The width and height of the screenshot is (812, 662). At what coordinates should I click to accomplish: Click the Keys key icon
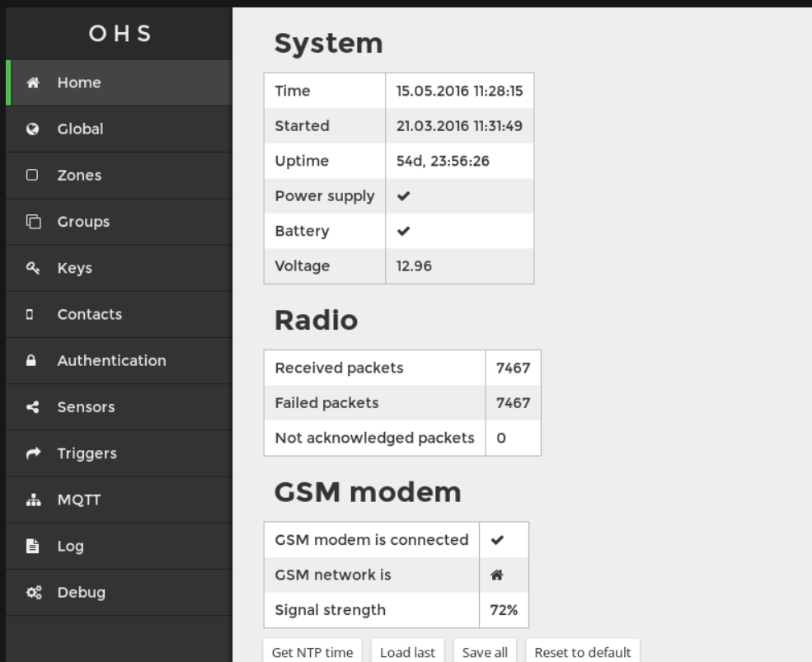[x=33, y=268]
